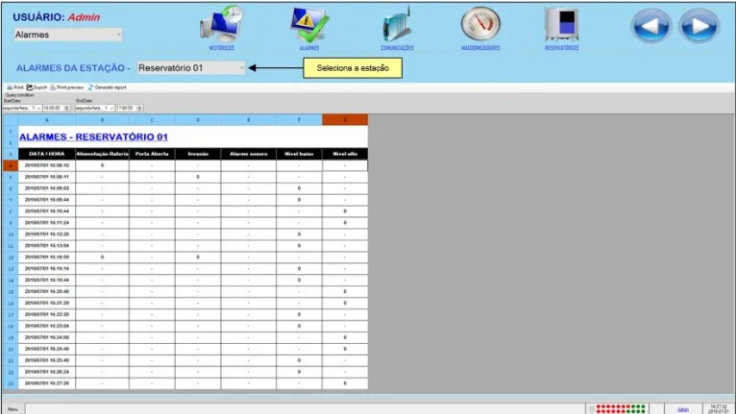Click the blue link in the status bar
This screenshot has width=736, height=414.
coord(683,409)
